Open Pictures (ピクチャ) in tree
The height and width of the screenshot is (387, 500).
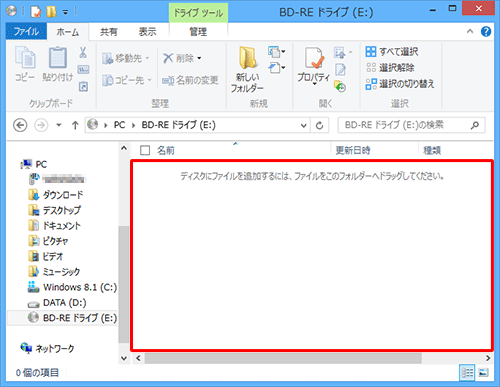(x=49, y=241)
